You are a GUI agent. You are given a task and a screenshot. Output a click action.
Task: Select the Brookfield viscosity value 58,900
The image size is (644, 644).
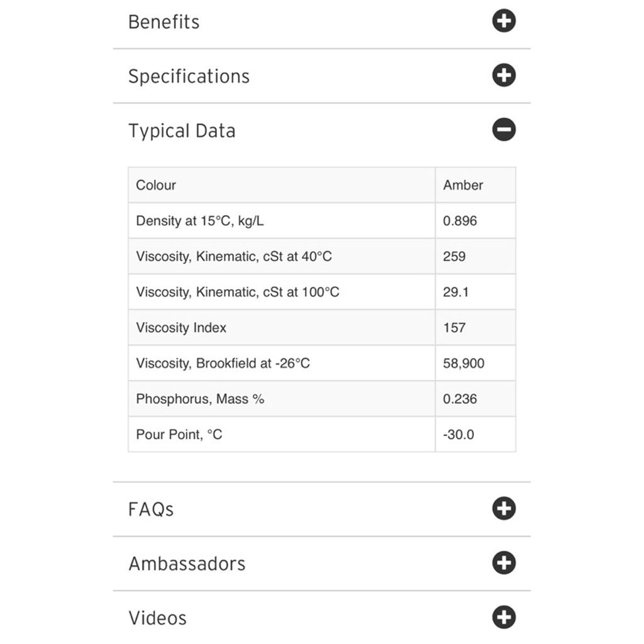[464, 364]
